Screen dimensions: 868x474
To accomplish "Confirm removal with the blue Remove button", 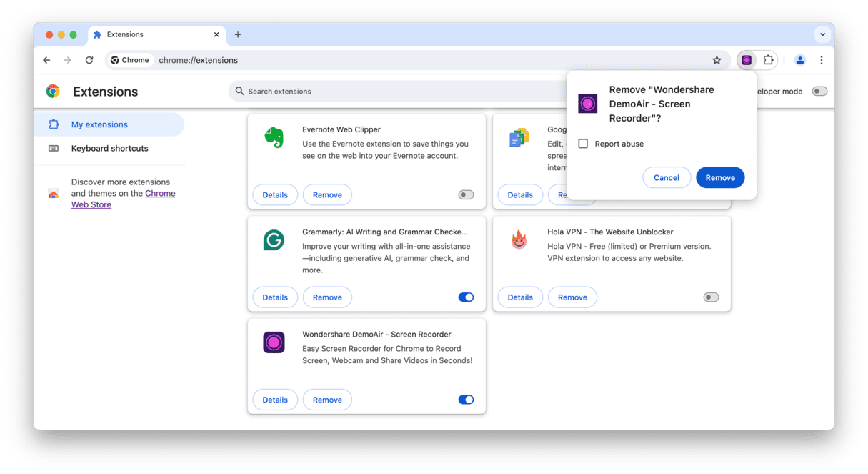I will [x=719, y=178].
